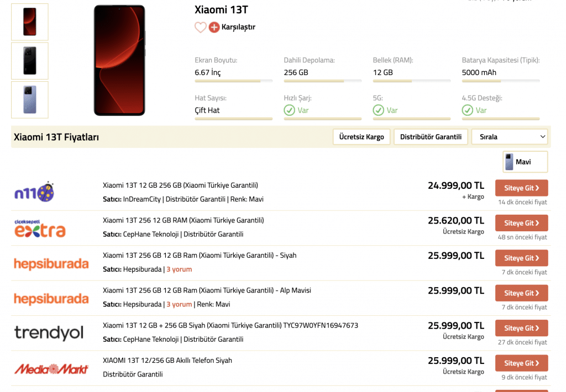Go to Hepsiburada site for the Alp Mavisi listing
The height and width of the screenshot is (392, 566).
[522, 293]
